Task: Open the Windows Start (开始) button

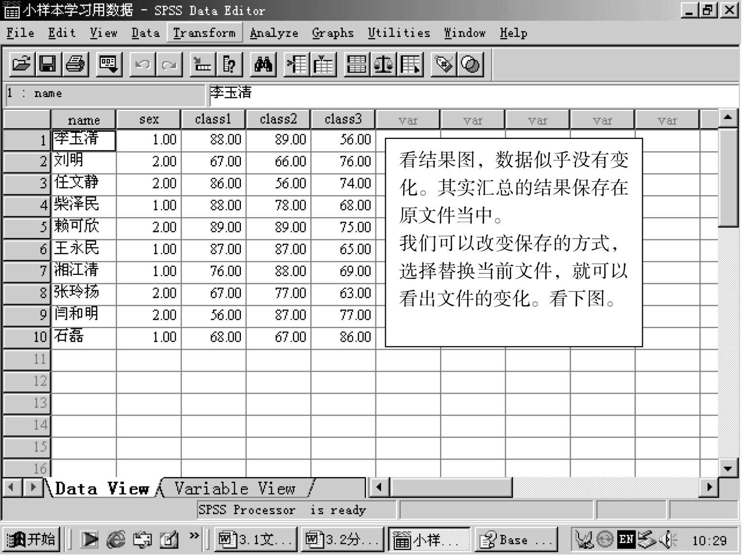Action: click(x=32, y=540)
